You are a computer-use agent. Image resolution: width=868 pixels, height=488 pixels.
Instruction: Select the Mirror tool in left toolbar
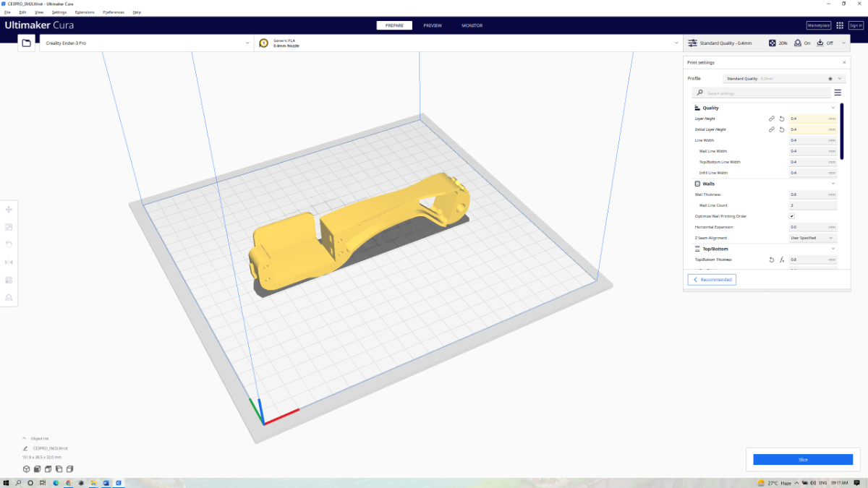pyautogui.click(x=9, y=262)
